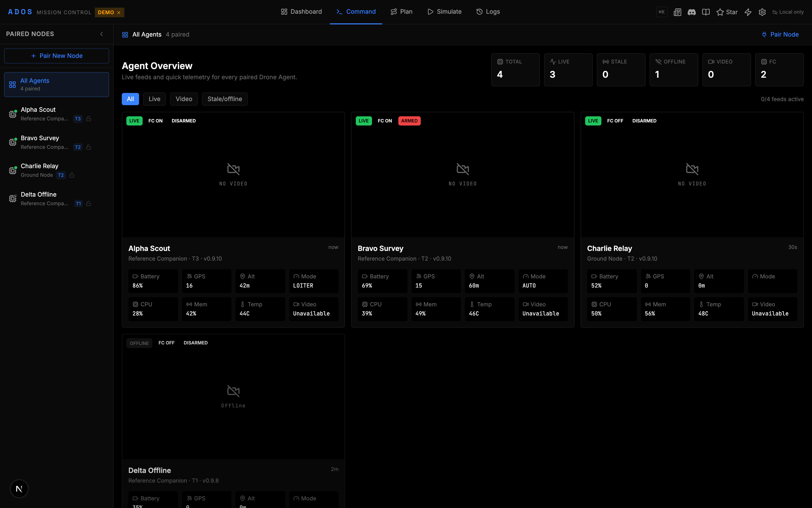812x508 pixels.
Task: Open the settings gear icon
Action: point(762,12)
